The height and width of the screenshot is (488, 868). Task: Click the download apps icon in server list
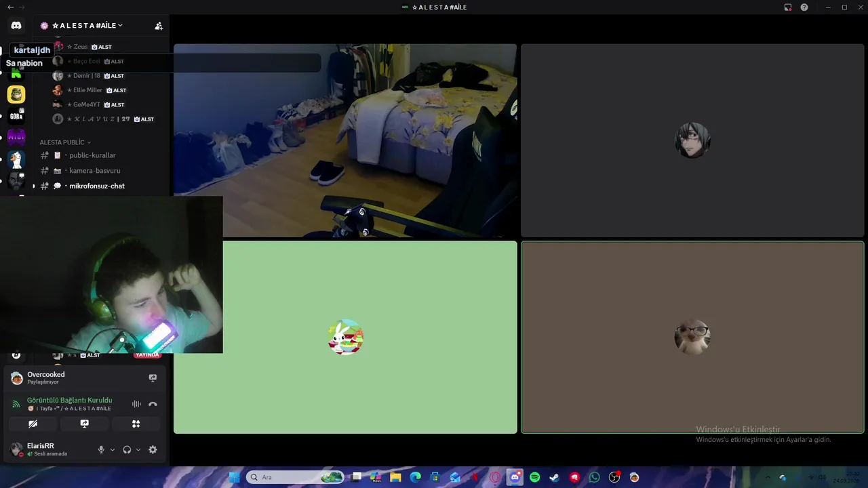pyautogui.click(x=16, y=355)
